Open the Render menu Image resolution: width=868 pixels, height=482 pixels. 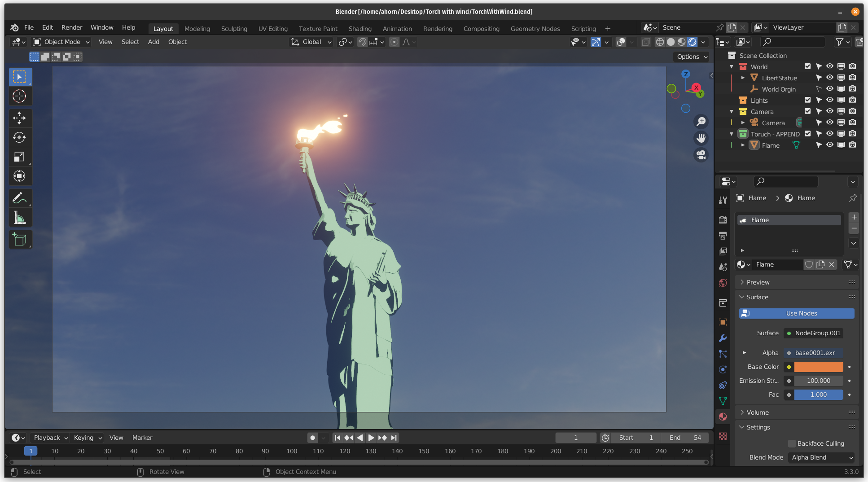coord(71,27)
